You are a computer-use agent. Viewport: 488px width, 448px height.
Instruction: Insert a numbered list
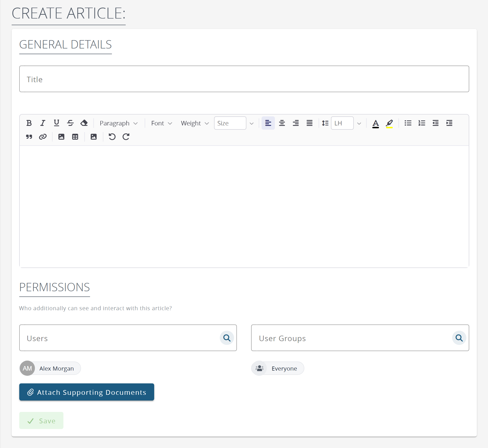click(422, 123)
